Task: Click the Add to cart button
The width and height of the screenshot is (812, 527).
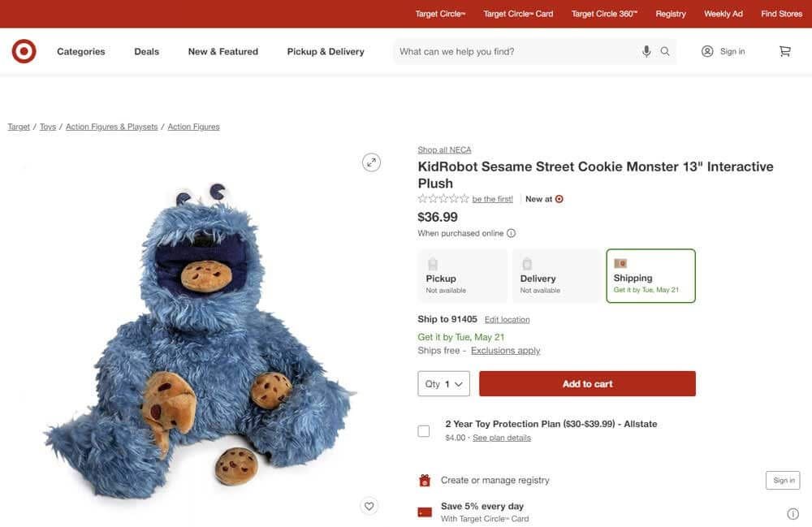Action: (586, 382)
